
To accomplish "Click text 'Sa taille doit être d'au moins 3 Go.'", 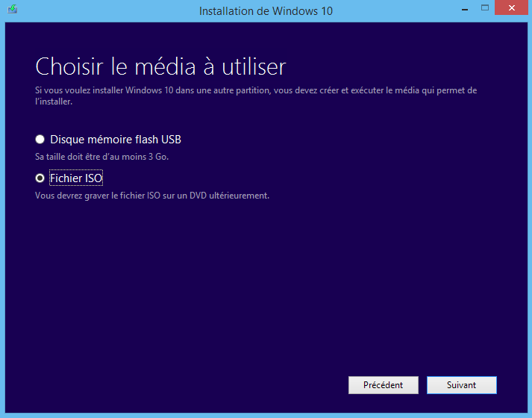I will [x=101, y=157].
